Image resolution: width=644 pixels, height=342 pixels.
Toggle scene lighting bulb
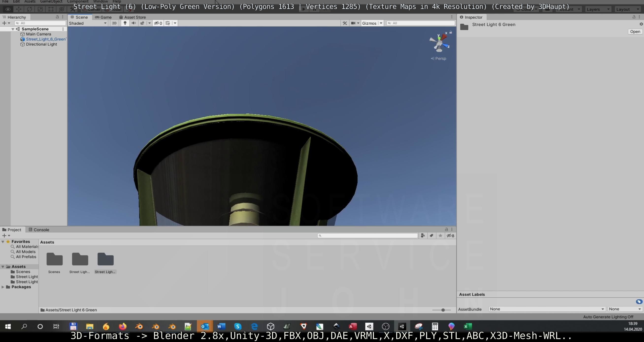point(125,23)
